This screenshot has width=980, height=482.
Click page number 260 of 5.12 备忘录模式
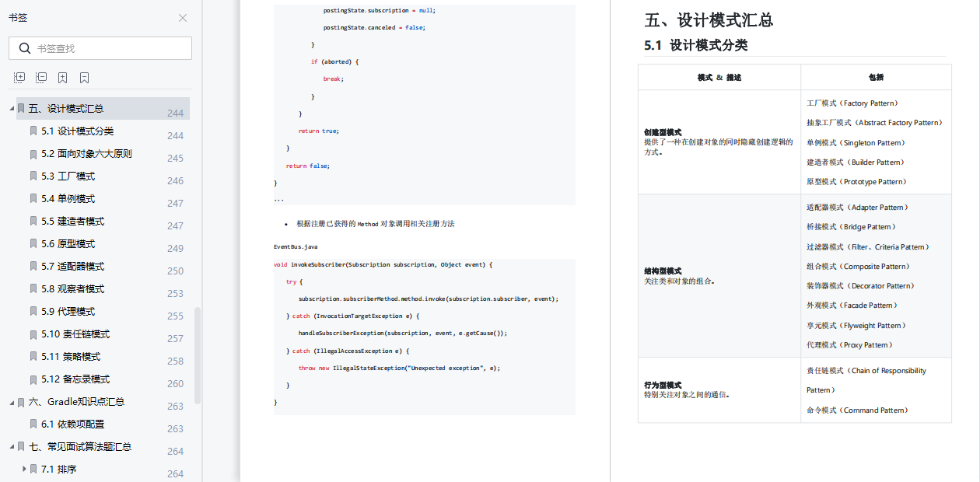(175, 384)
